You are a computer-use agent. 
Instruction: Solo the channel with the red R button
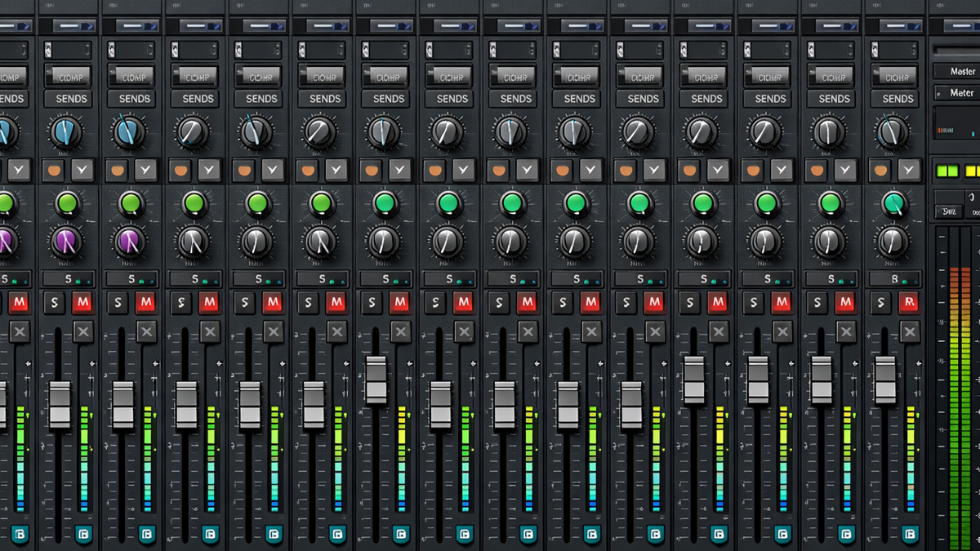880,304
